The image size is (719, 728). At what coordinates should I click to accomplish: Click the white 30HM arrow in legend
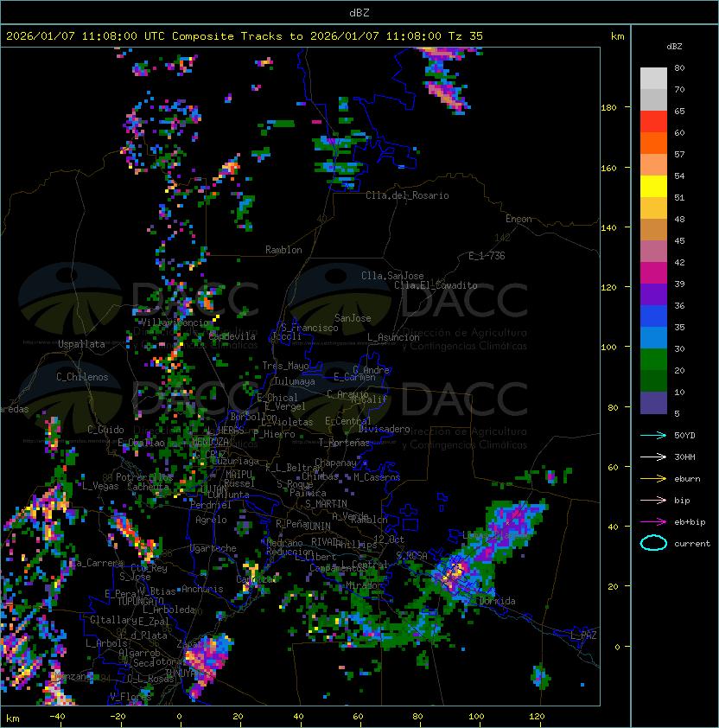pyautogui.click(x=653, y=457)
